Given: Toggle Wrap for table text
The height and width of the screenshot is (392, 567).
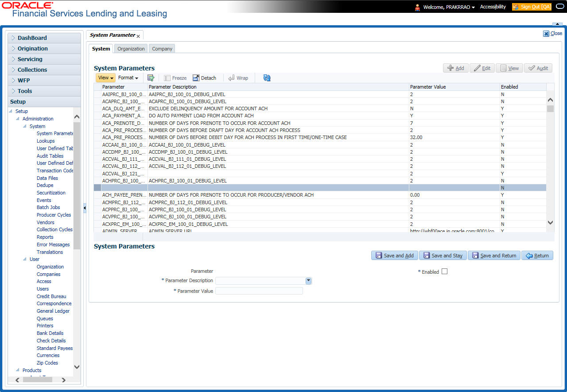Looking at the screenshot, I should pos(238,78).
